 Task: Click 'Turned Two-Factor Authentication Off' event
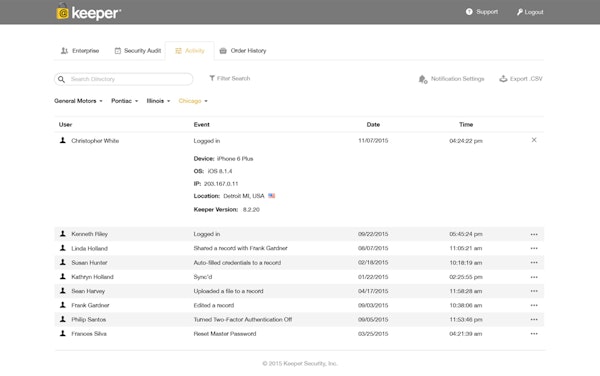243,319
